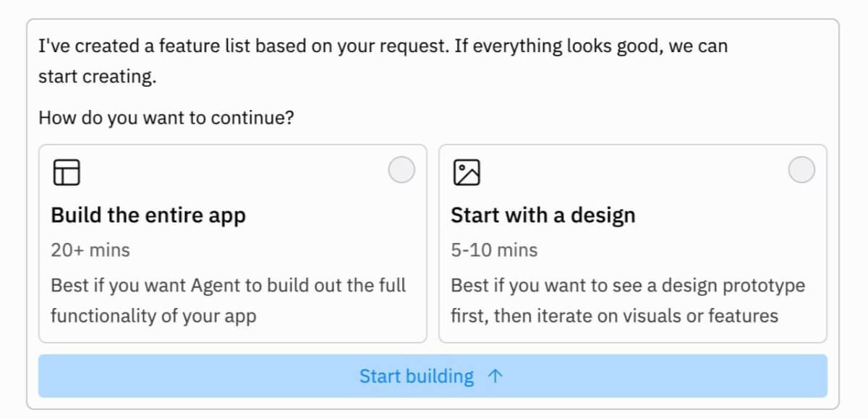Click empty space beside the image icon

click(x=629, y=172)
